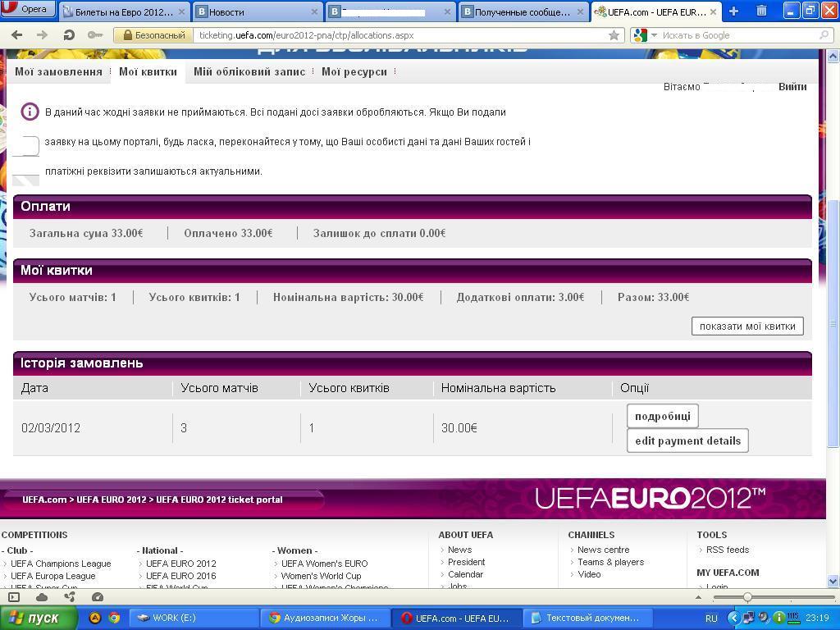Click the browser Back arrow
Image resolution: width=840 pixels, height=630 pixels.
click(x=16, y=35)
